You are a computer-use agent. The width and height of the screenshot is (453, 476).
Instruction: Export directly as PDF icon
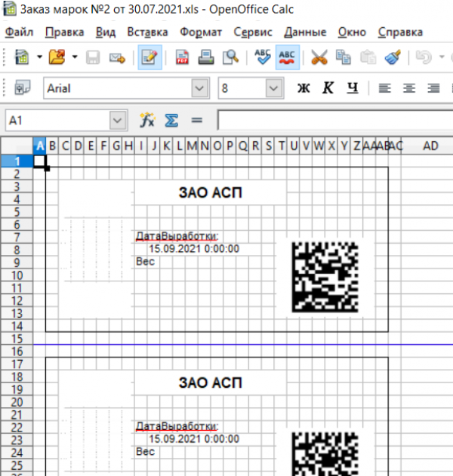182,57
